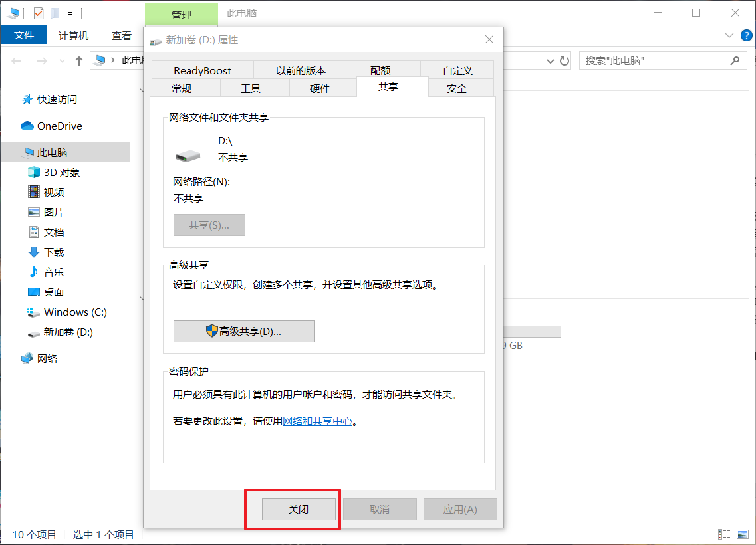This screenshot has height=545, width=756.
Task: Click the up-arrow navigation icon
Action: (79, 61)
